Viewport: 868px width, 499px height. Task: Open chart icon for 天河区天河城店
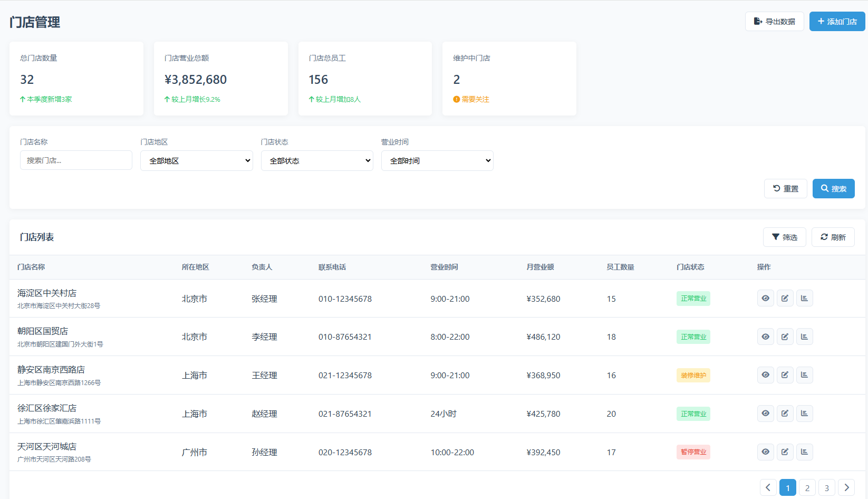point(804,452)
